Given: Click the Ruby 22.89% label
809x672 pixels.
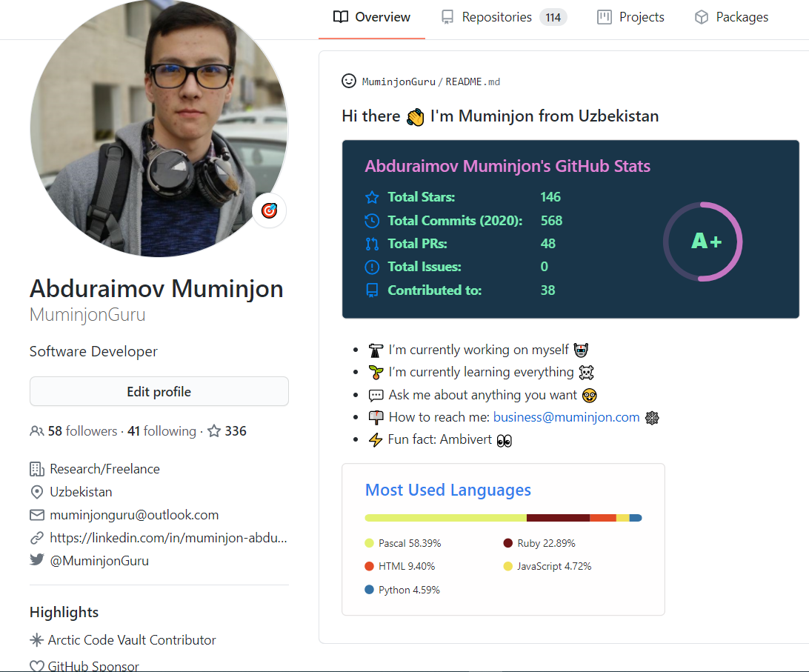Looking at the screenshot, I should pos(546,544).
